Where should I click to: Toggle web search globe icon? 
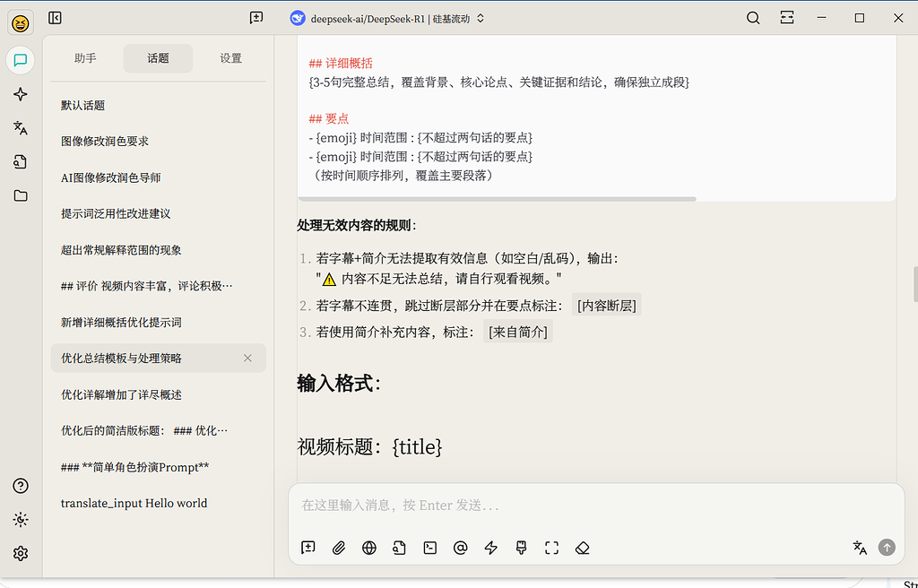(x=368, y=548)
